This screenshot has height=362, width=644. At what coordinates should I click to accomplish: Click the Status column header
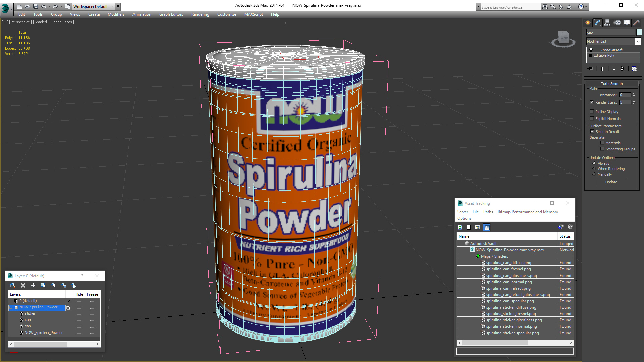click(x=566, y=236)
